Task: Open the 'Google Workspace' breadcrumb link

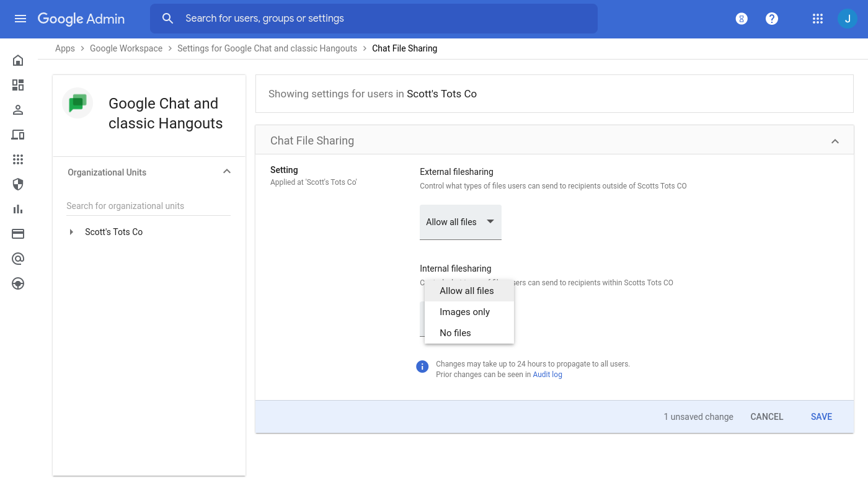Action: (x=126, y=48)
